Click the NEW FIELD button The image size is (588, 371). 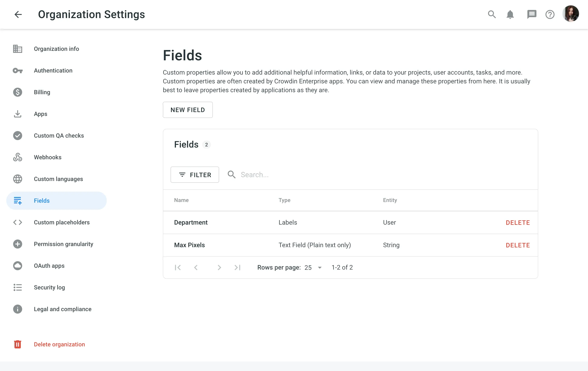[187, 110]
